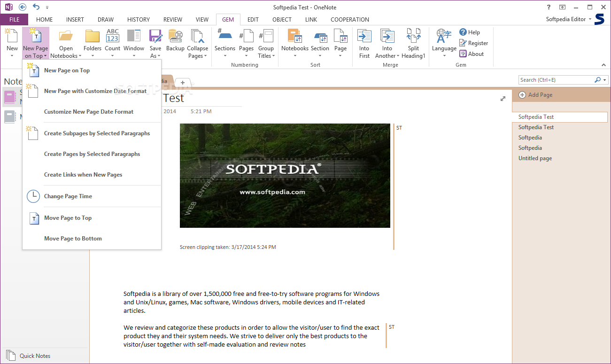Click the add new section plus tab
Viewport: 611px width, 364px height.
(183, 82)
